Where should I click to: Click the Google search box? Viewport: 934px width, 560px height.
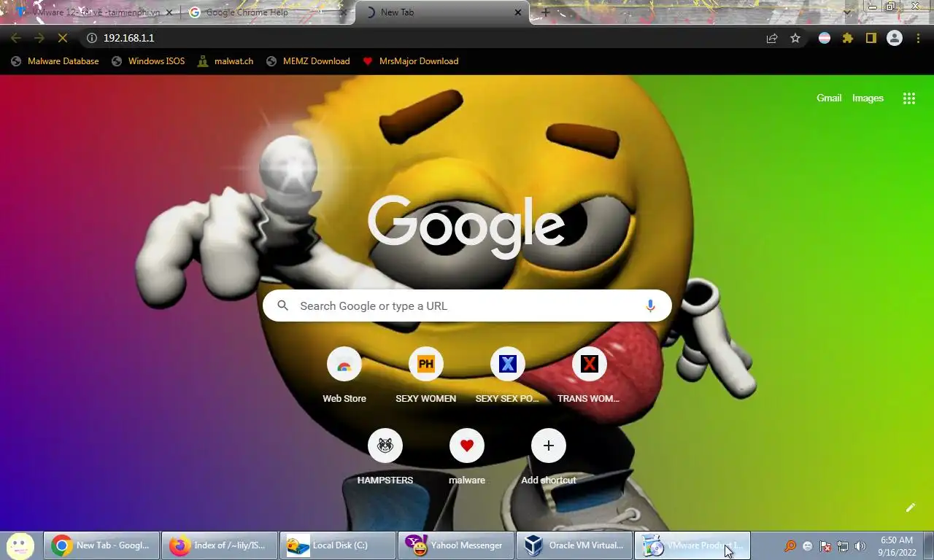[467, 306]
